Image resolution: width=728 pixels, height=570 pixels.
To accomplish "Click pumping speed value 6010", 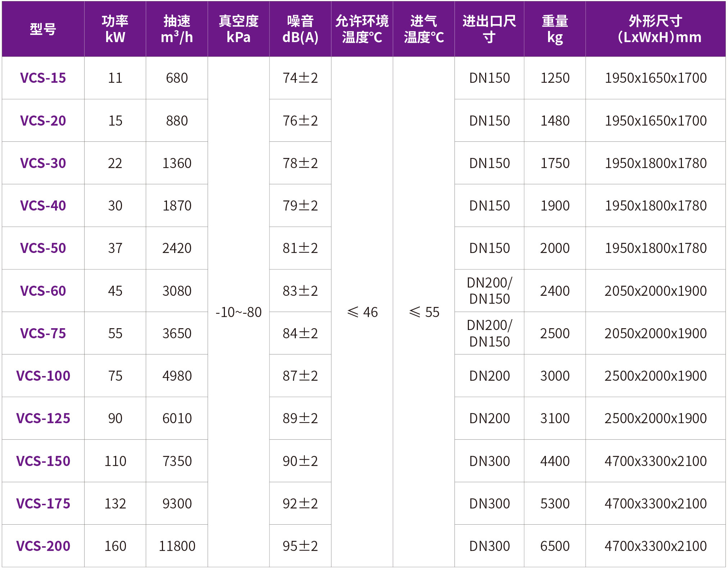I will 177,419.
